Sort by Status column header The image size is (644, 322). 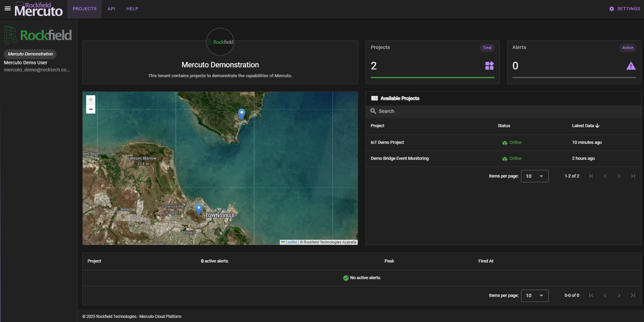[504, 126]
